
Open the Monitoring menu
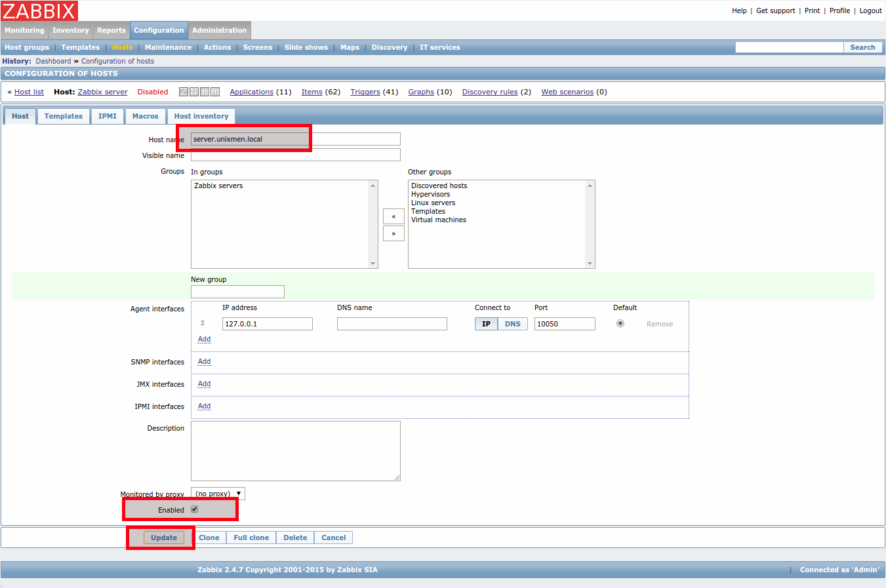pyautogui.click(x=24, y=30)
